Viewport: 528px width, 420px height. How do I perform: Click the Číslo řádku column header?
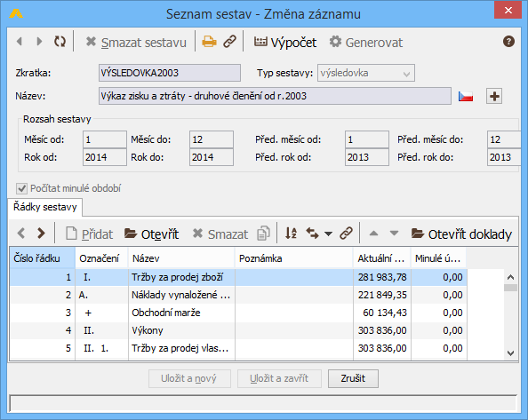click(x=42, y=258)
